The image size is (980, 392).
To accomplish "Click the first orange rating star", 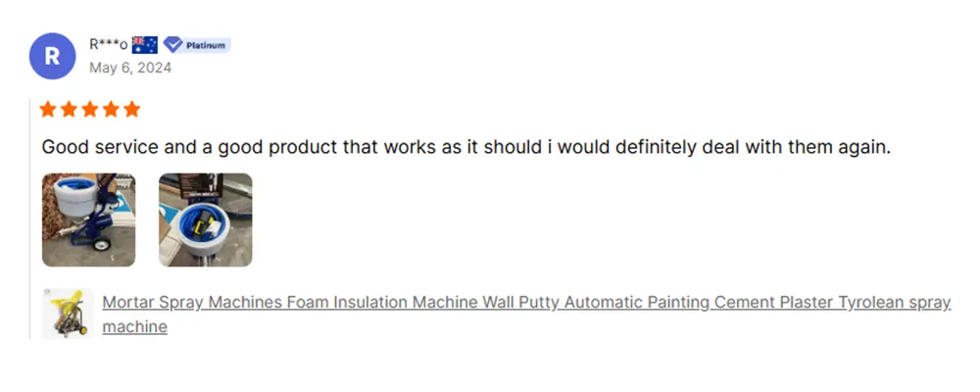I will (49, 109).
